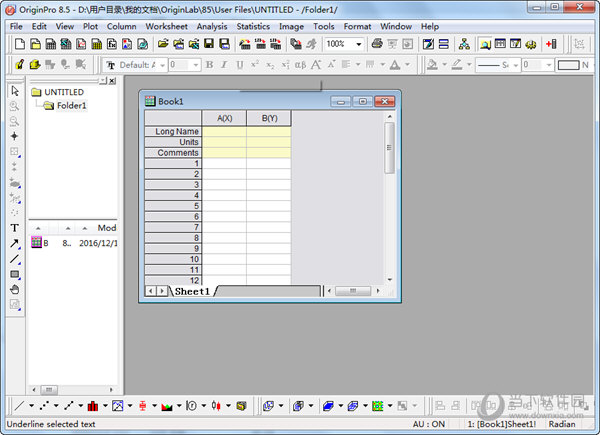Expand the column chart type dropdown arrow
The height and width of the screenshot is (435, 600).
pyautogui.click(x=105, y=406)
